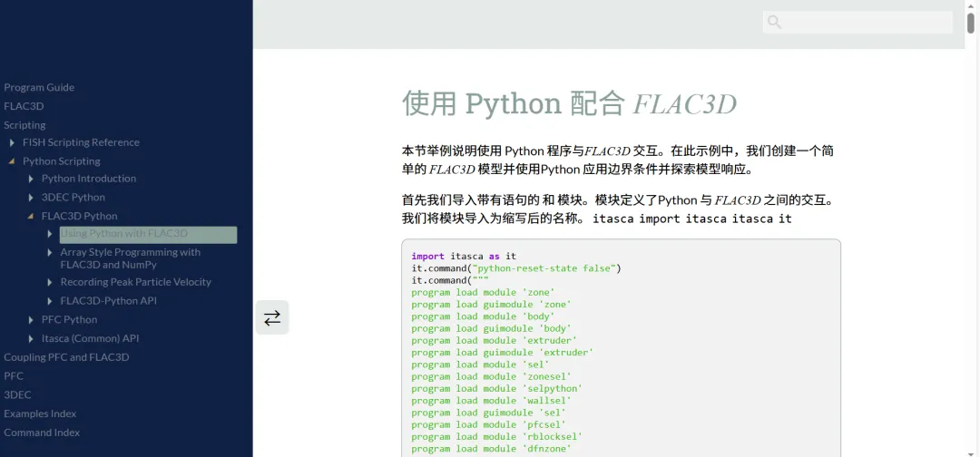
Task: Click the page heading 使用 Python 配合 FLAC3D
Action: click(x=569, y=103)
